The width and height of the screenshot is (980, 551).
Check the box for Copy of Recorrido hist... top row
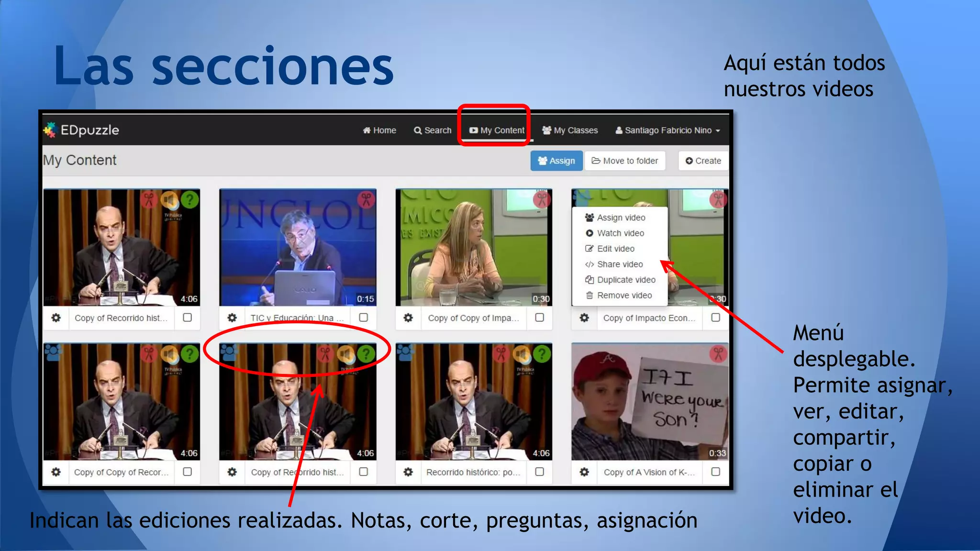(x=188, y=317)
